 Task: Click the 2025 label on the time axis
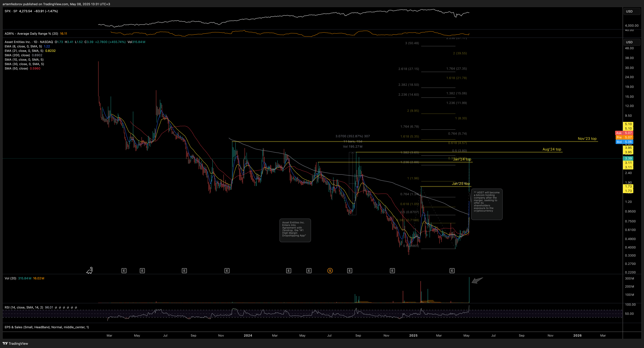(x=413, y=336)
